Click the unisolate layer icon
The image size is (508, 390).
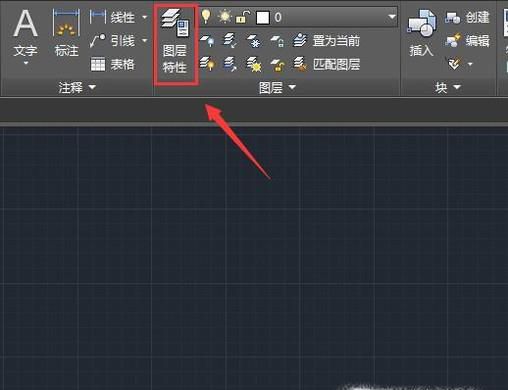(230, 64)
